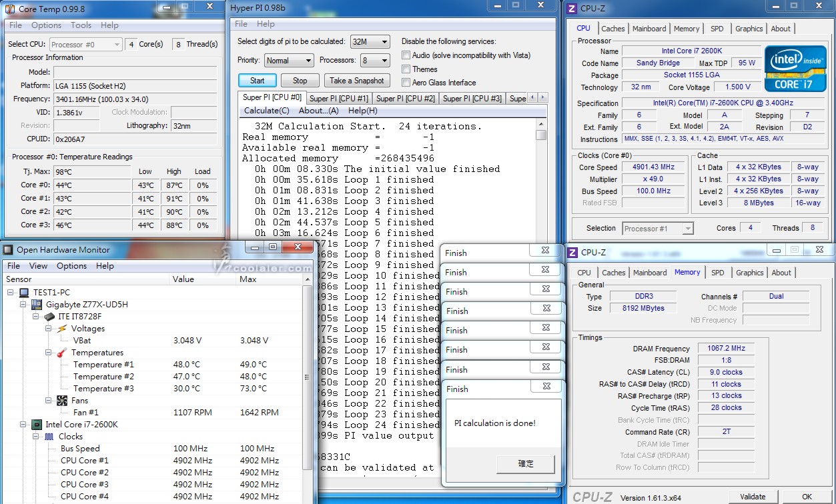Open View menu in Open Hardware Monitor
This screenshot has height=504, width=836.
tap(39, 265)
